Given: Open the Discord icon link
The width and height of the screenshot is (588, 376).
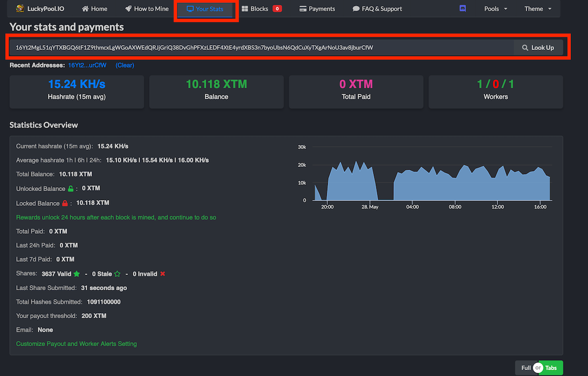Looking at the screenshot, I should pos(463,9).
